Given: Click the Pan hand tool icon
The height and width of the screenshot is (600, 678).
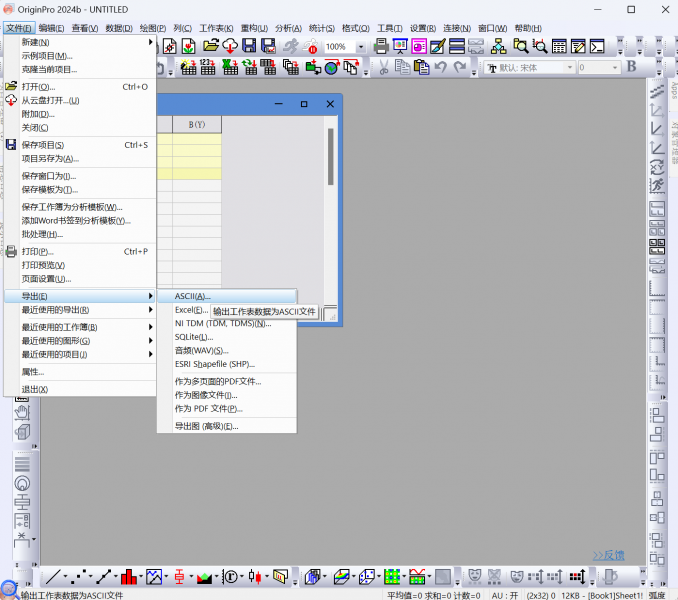Looking at the screenshot, I should tap(22, 413).
